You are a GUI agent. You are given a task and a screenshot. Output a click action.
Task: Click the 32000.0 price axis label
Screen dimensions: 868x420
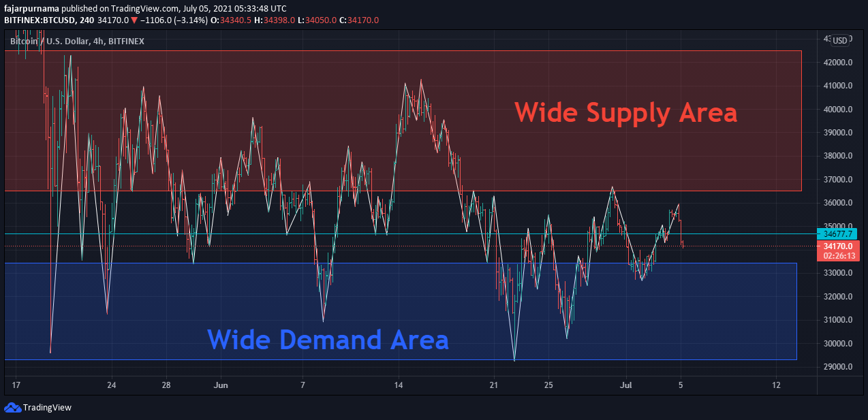839,297
